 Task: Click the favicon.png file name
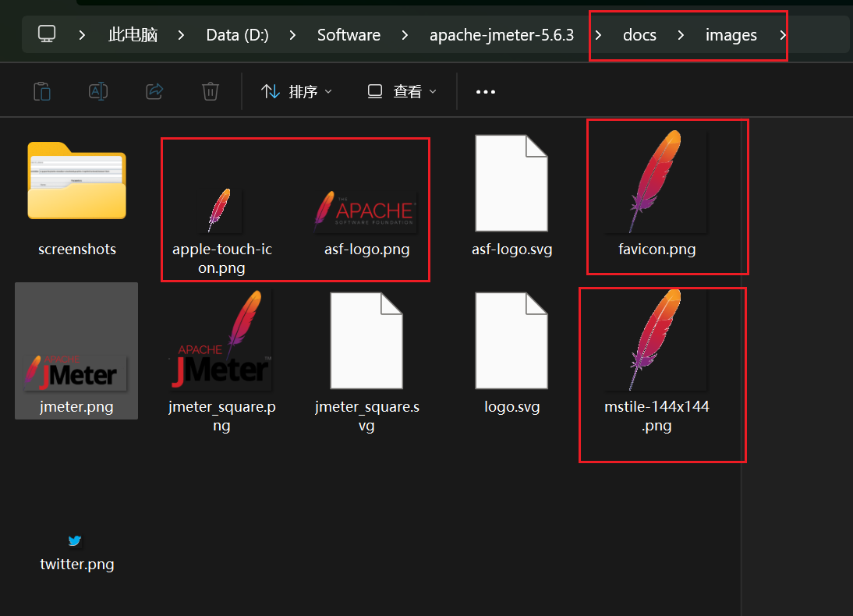click(x=657, y=250)
